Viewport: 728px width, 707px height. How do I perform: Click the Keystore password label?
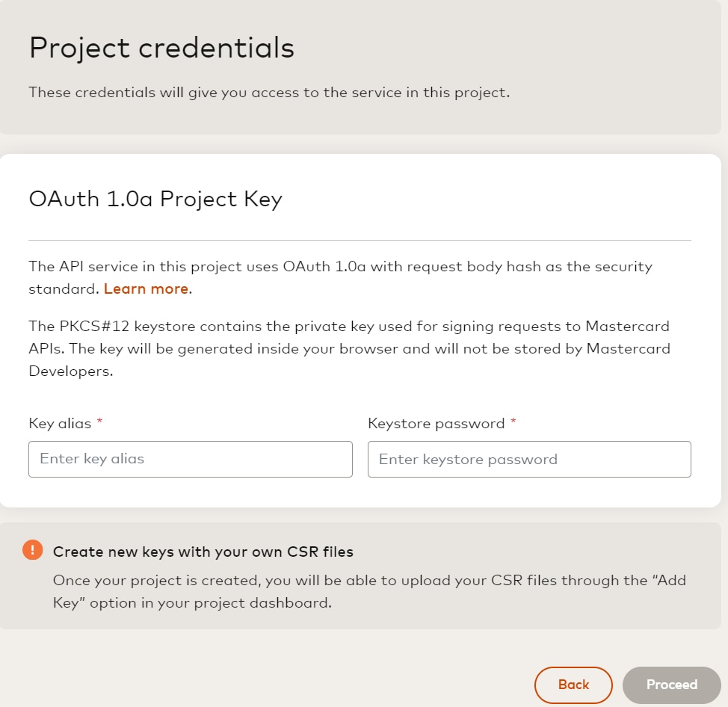pyautogui.click(x=437, y=423)
